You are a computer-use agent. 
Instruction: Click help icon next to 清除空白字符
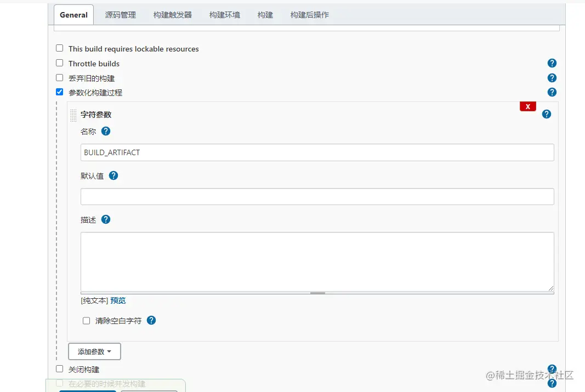pos(151,320)
